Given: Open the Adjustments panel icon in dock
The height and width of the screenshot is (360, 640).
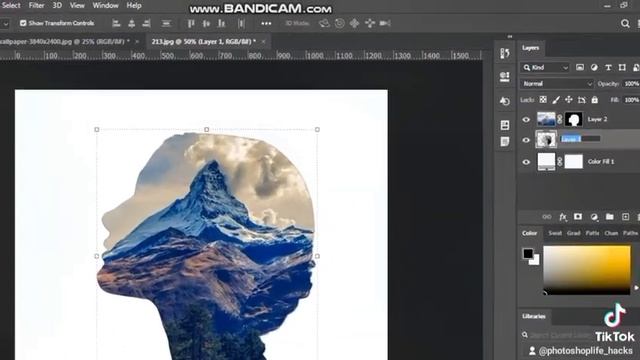Looking at the screenshot, I should [505, 101].
